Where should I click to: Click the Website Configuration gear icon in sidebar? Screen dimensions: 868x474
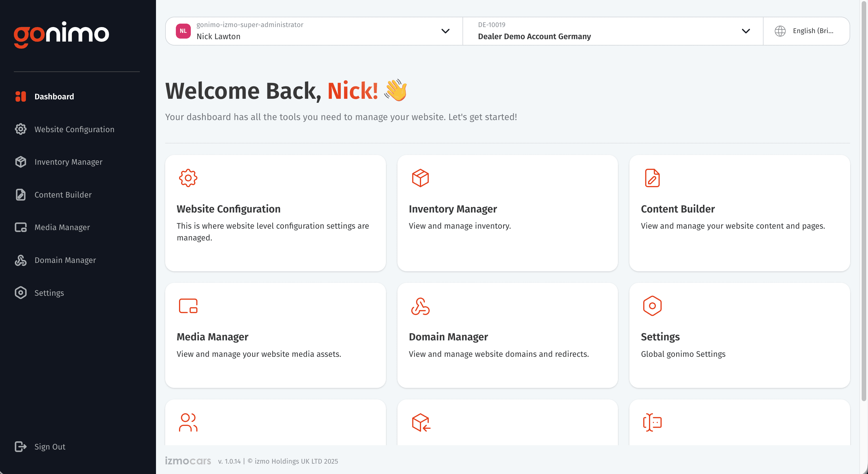[20, 129]
